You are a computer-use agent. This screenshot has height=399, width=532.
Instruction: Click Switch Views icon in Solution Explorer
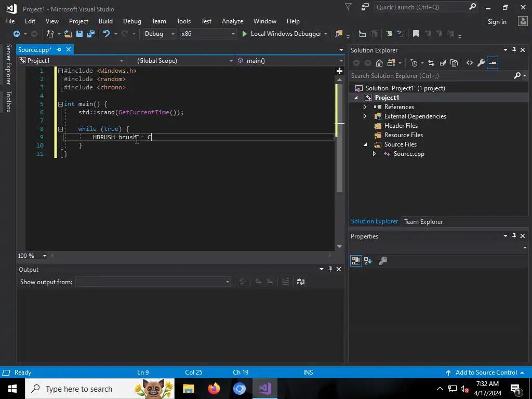391,63
